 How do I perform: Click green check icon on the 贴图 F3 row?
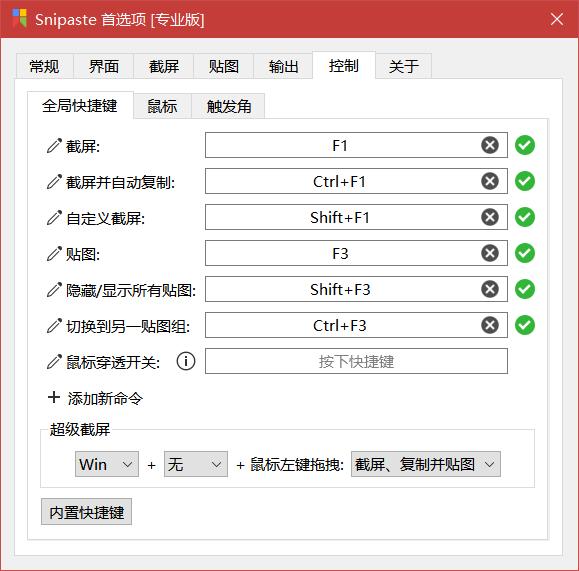pos(525,253)
